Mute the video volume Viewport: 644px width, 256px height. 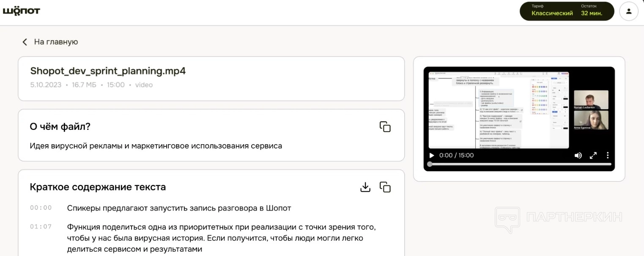tap(578, 155)
